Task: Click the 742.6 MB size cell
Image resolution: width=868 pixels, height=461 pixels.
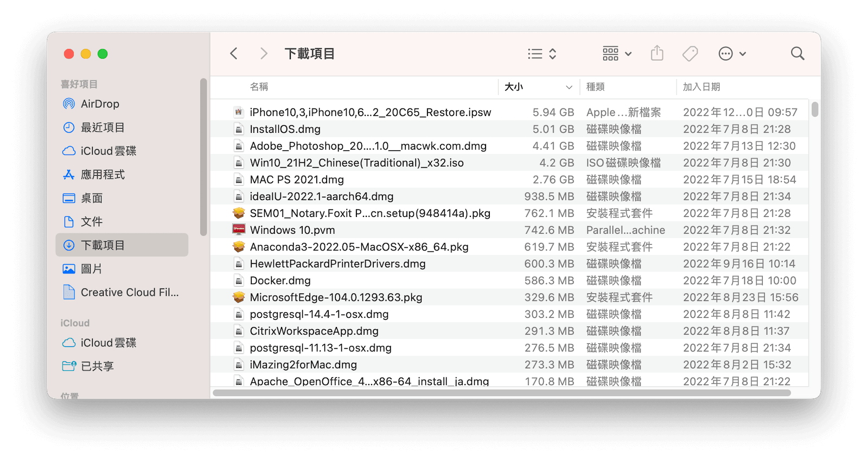Action: click(549, 230)
